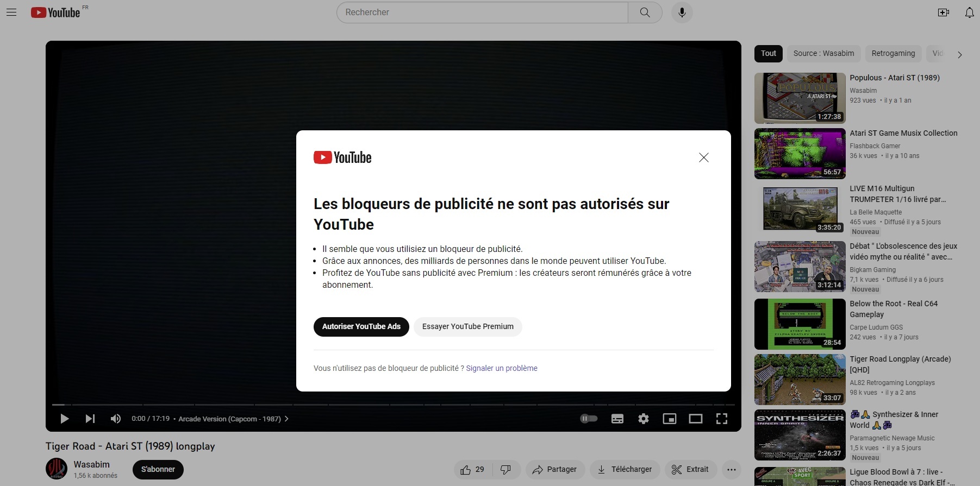Open Signaler un problème link
Screen dimensions: 980x486
[502, 368]
